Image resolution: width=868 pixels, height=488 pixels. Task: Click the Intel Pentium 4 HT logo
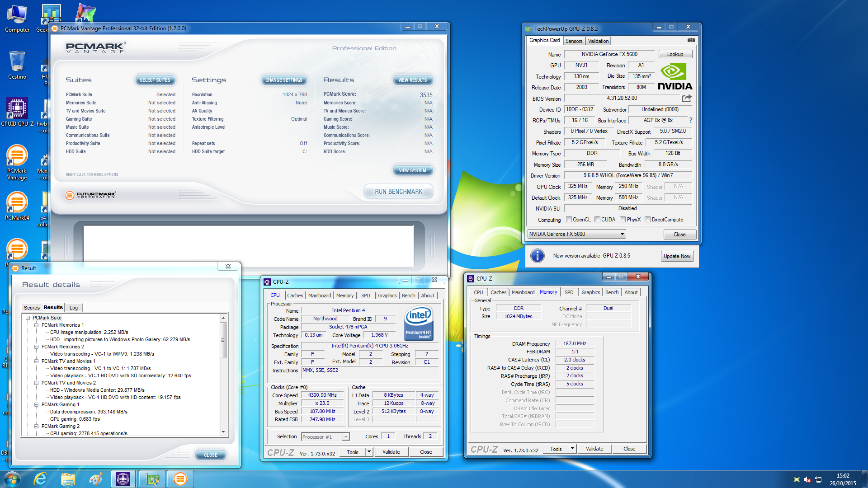coord(419,323)
